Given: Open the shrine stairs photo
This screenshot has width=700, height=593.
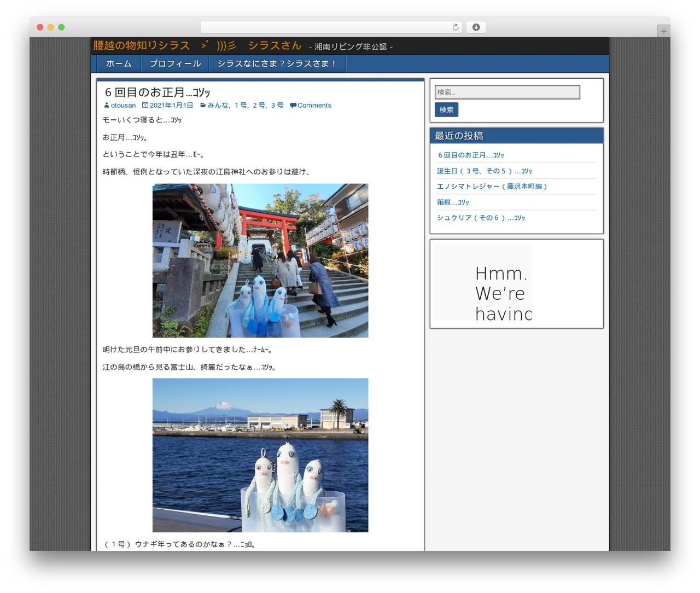Looking at the screenshot, I should [260, 260].
